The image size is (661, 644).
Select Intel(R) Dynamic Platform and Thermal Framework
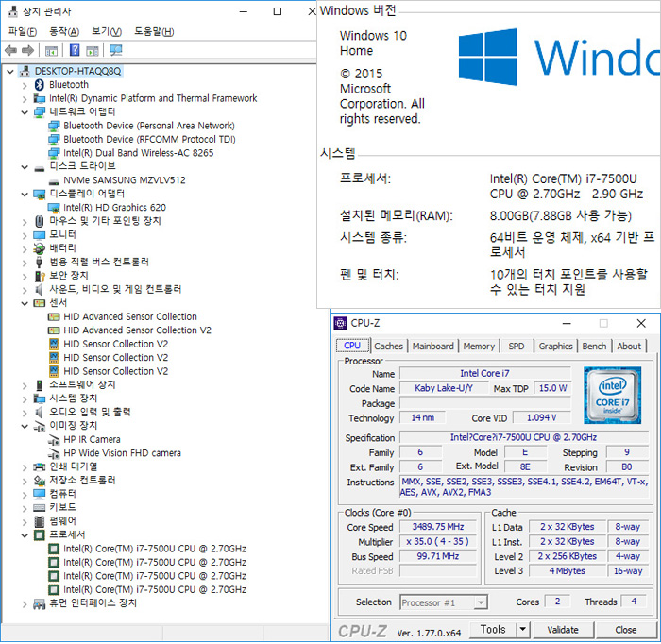point(153,98)
